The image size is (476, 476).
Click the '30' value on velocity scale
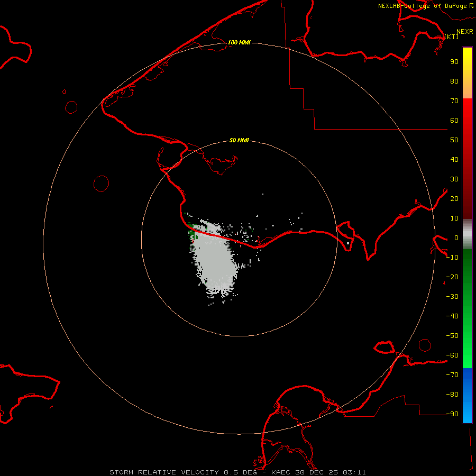coord(454,179)
